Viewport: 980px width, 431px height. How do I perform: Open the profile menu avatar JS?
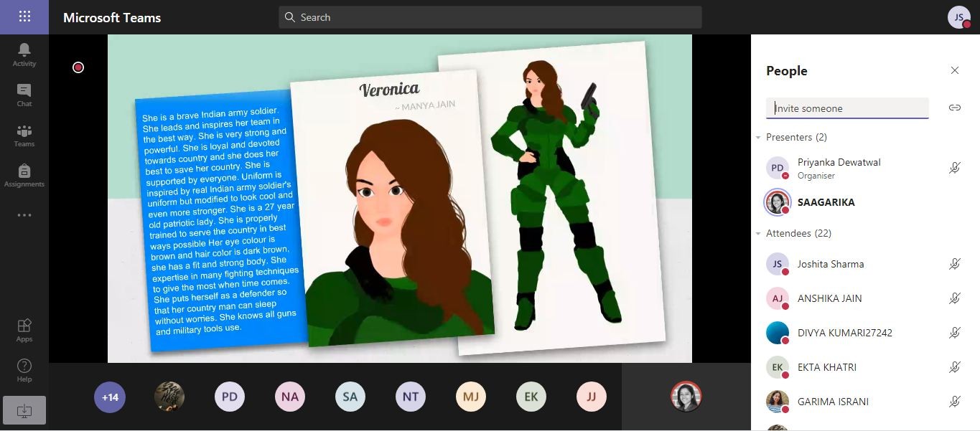(x=959, y=17)
